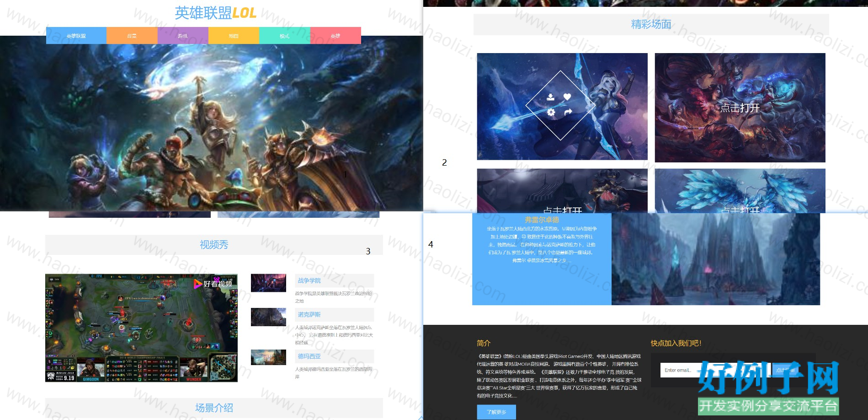Share the archer image with the arrow icon
This screenshot has height=420, width=868.
click(x=568, y=112)
